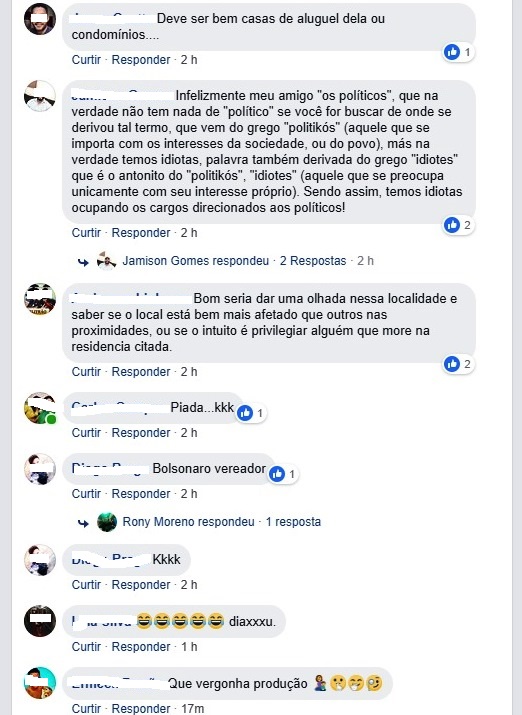The height and width of the screenshot is (715, 522).
Task: Open Rony Moreno small avatar
Action: click(107, 522)
